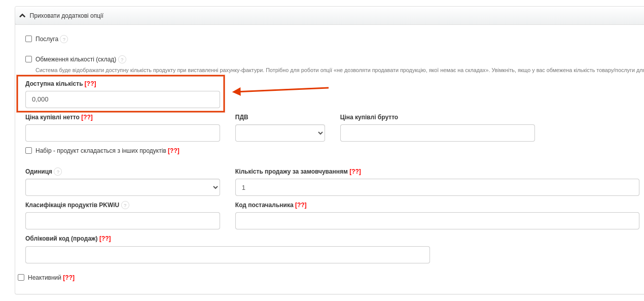Click [??] hint beside Код постачальника
Viewport: 644px width, 301px height.
pos(301,205)
